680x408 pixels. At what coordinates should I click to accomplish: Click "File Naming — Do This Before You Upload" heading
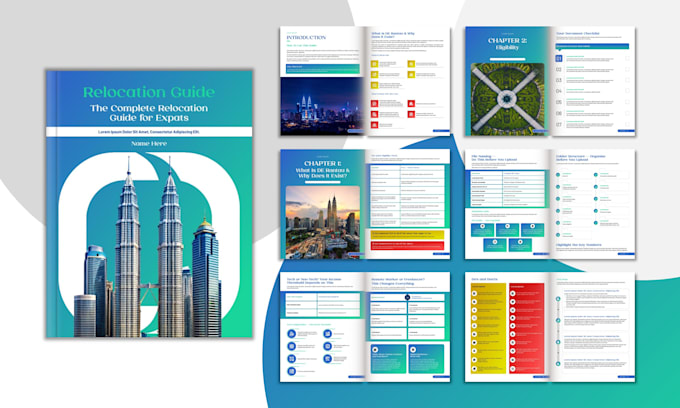click(494, 158)
